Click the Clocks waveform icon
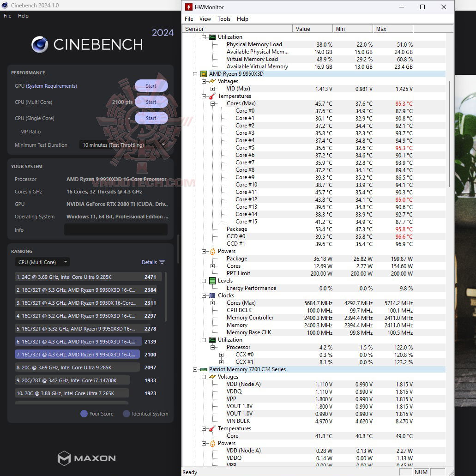476x476 pixels. (x=212, y=295)
